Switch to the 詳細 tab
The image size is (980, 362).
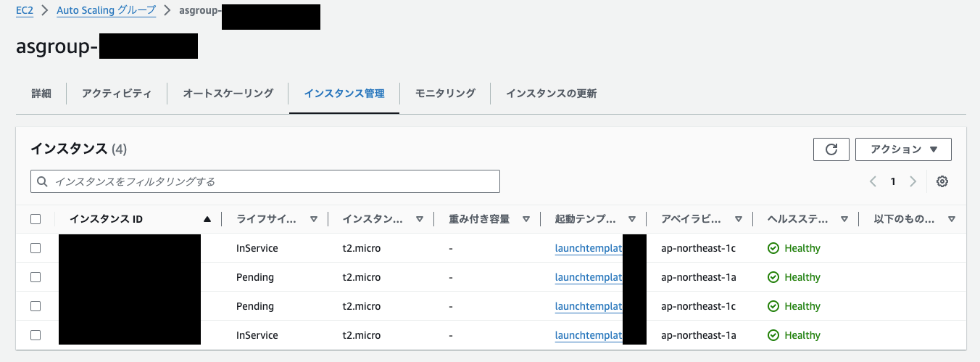(x=41, y=94)
